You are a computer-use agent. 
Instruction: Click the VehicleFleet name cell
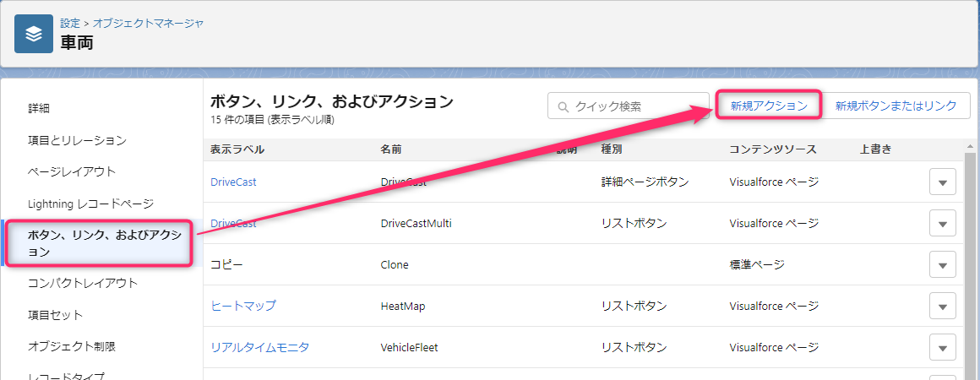pyautogui.click(x=409, y=347)
